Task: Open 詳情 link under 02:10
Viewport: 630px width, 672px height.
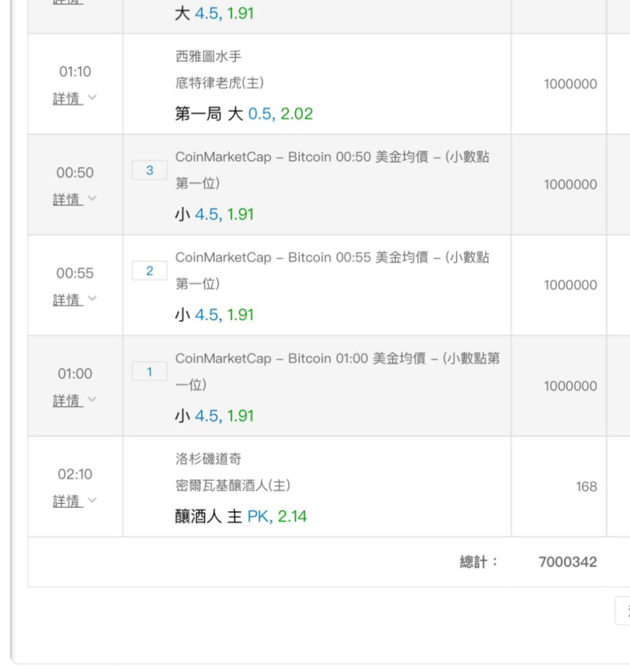Action: pos(68,501)
